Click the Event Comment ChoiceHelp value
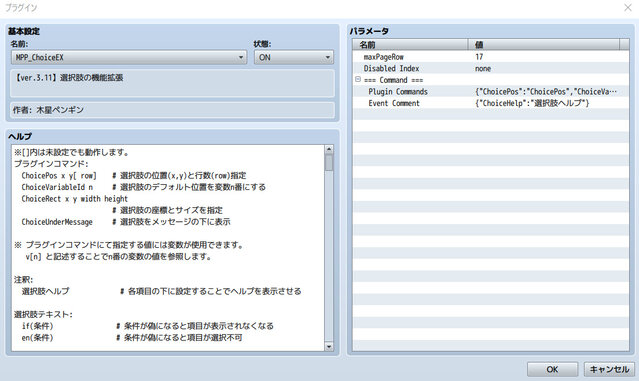This screenshot has width=639, height=381. coord(532,103)
